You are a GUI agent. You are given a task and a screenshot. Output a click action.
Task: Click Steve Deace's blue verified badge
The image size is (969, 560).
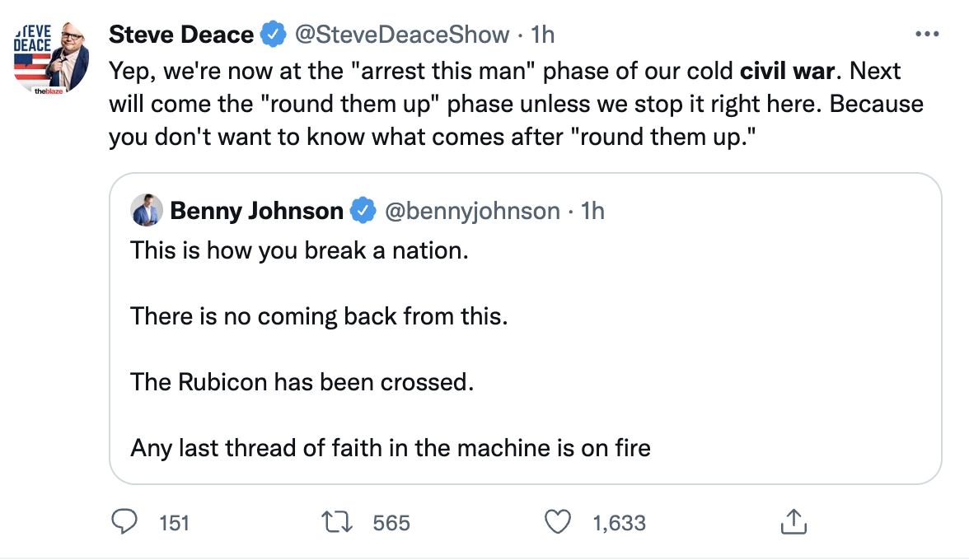pyautogui.click(x=274, y=35)
